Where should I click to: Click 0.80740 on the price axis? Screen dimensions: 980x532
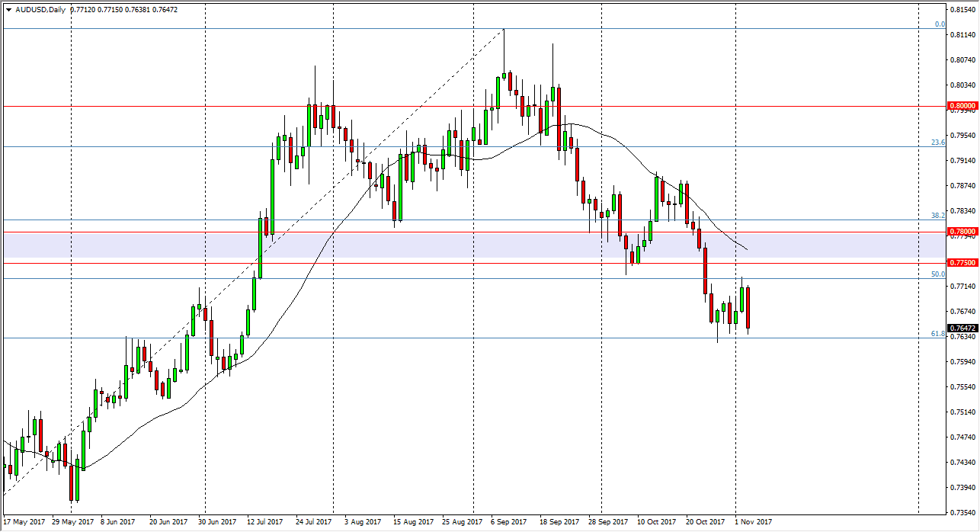[962, 60]
